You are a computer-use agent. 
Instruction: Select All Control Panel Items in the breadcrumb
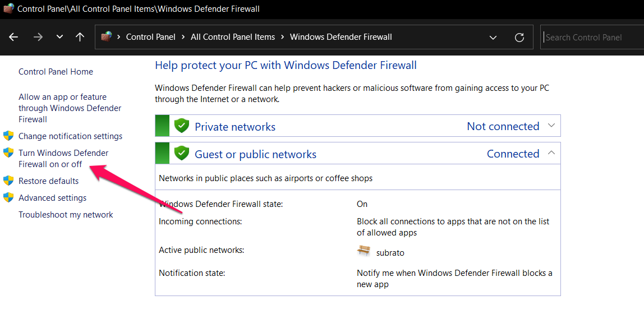[232, 37]
